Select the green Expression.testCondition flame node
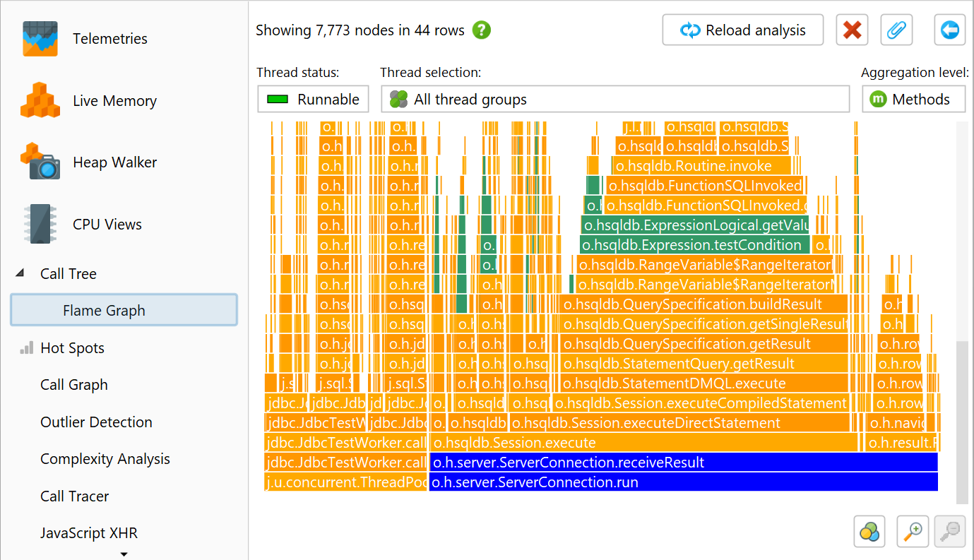The width and height of the screenshot is (974, 560). (694, 245)
